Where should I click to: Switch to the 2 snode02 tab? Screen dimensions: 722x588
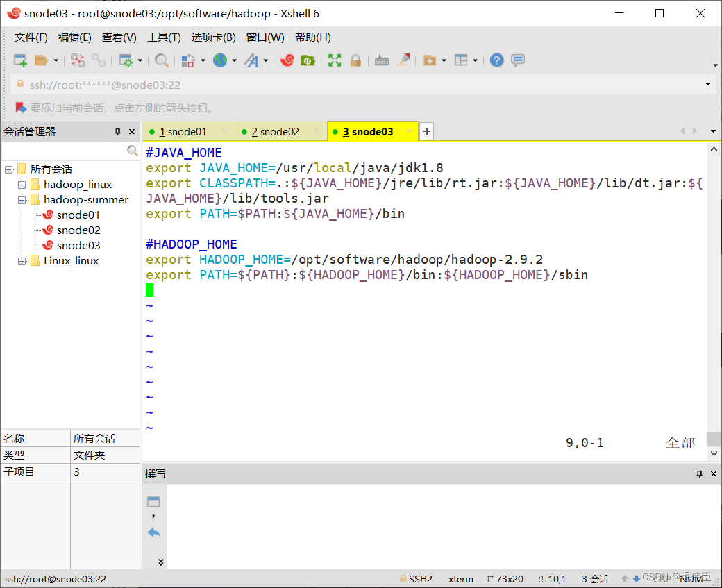[275, 132]
